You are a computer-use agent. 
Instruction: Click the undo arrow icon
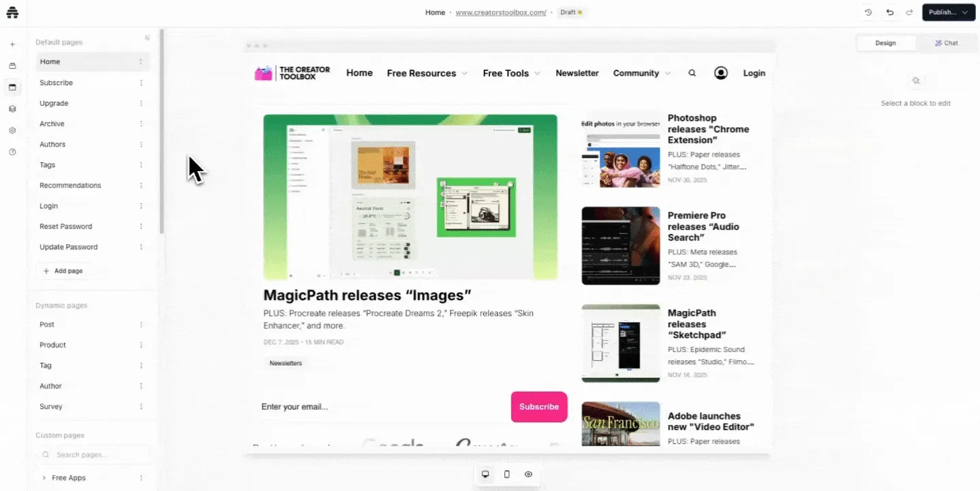pos(889,12)
